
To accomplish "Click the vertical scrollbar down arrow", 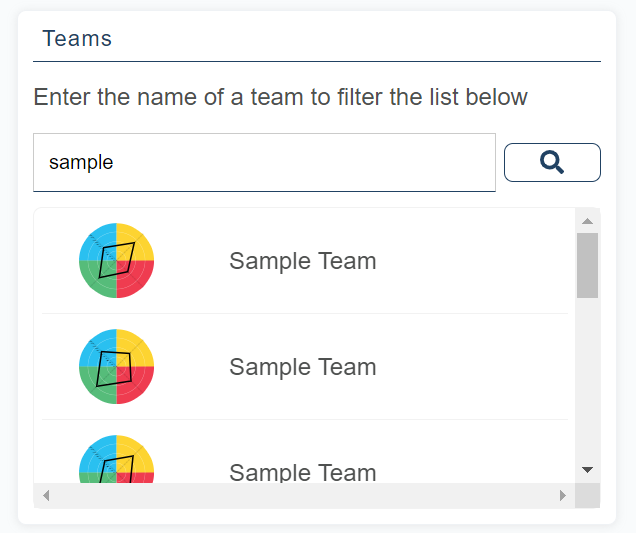I will pyautogui.click(x=587, y=470).
